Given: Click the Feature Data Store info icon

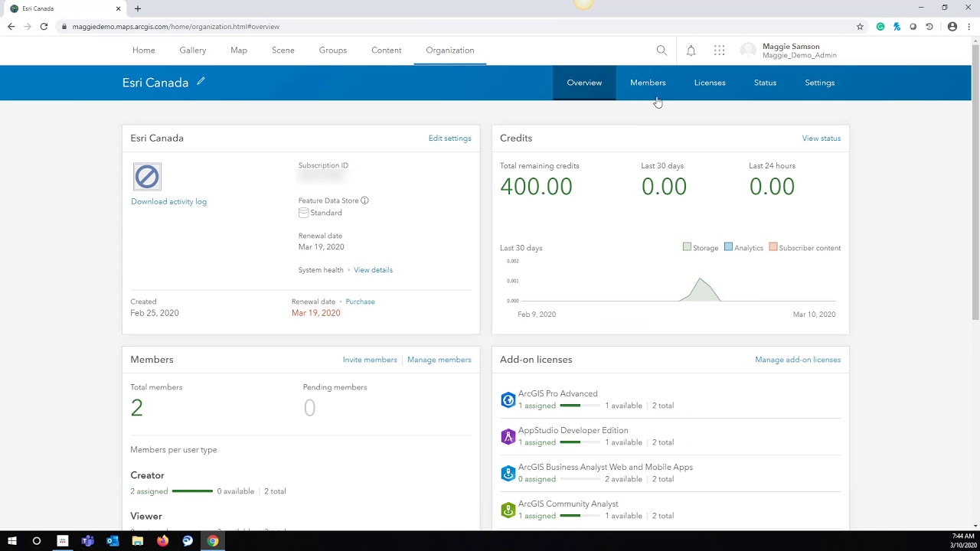Looking at the screenshot, I should (x=364, y=201).
